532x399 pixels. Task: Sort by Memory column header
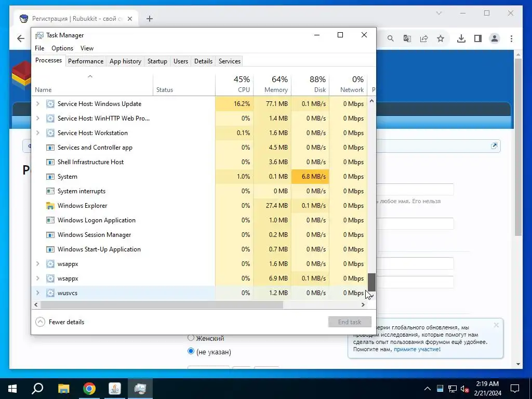click(272, 84)
